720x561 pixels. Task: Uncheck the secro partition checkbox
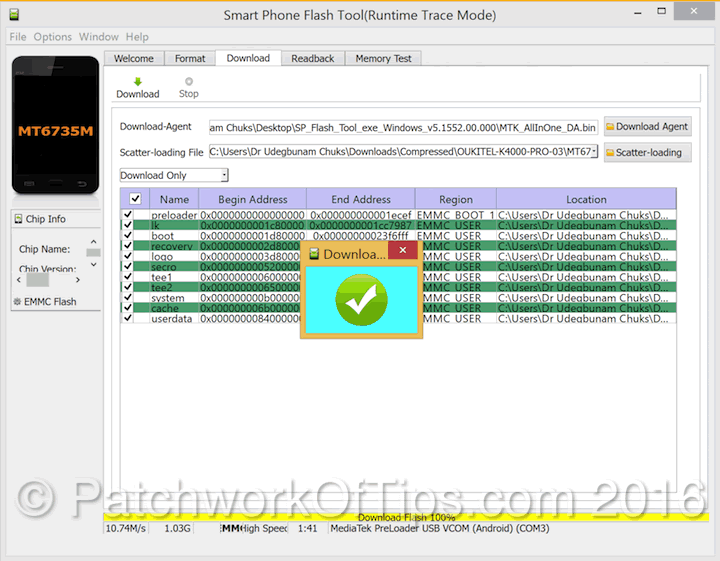128,266
